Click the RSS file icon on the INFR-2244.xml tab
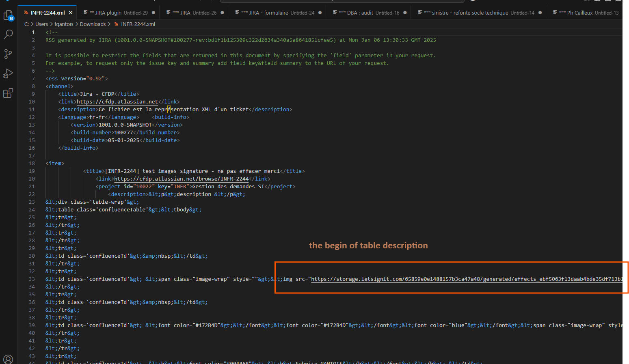Screen dimensions: 629x364 [x=26, y=12]
